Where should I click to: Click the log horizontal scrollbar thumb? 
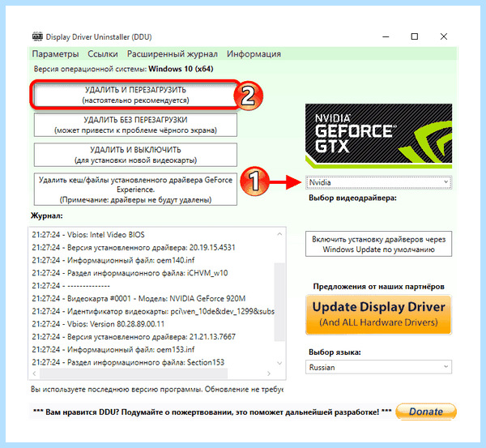click(134, 373)
